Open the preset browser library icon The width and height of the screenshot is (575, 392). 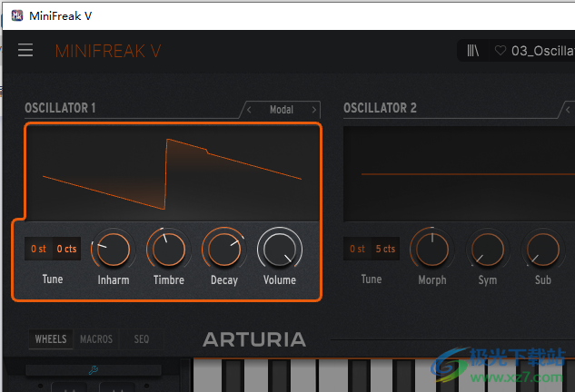point(472,50)
